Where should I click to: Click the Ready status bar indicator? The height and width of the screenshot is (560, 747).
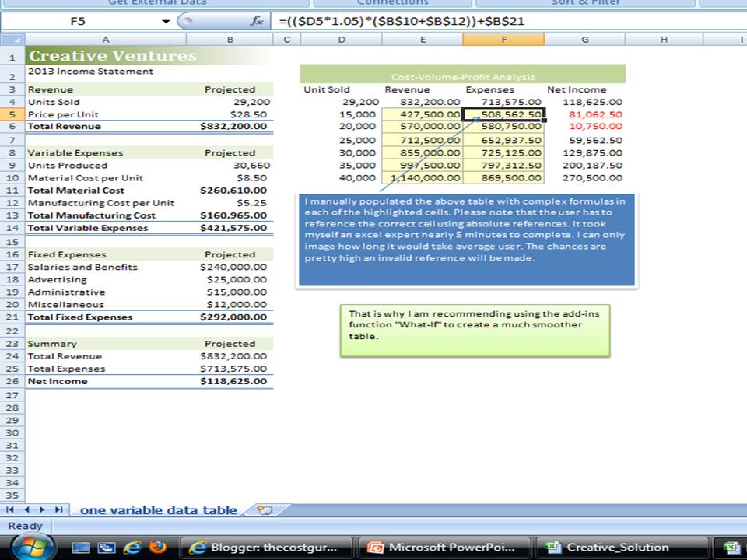25,526
